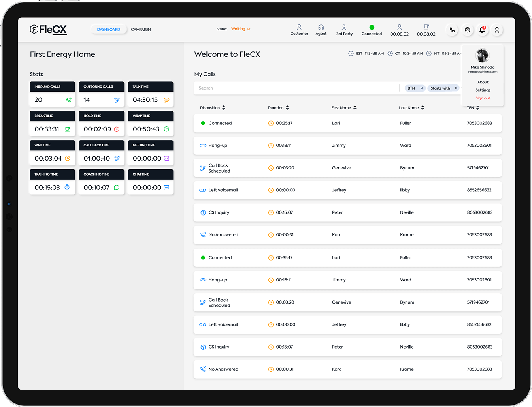Click first Call Back Scheduled disposition
The width and height of the screenshot is (532, 407).
pos(219,168)
